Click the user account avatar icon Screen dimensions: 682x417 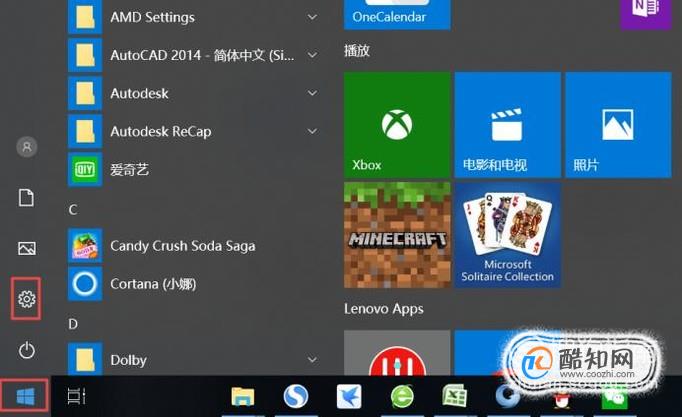click(27, 147)
